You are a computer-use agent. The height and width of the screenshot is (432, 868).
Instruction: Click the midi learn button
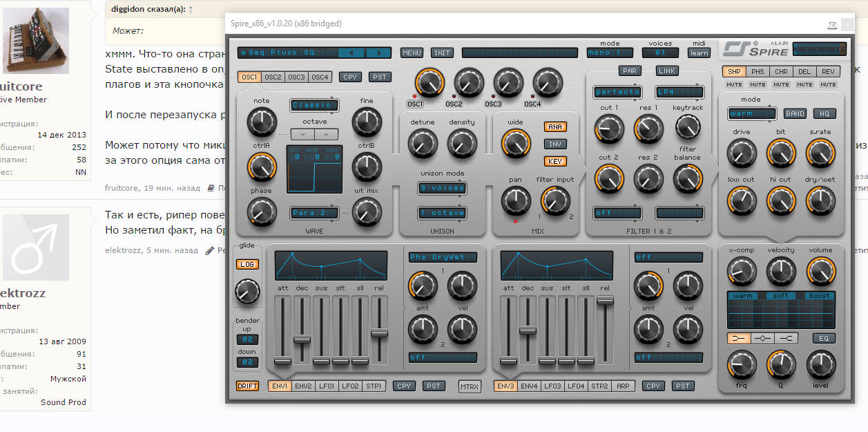click(x=699, y=53)
